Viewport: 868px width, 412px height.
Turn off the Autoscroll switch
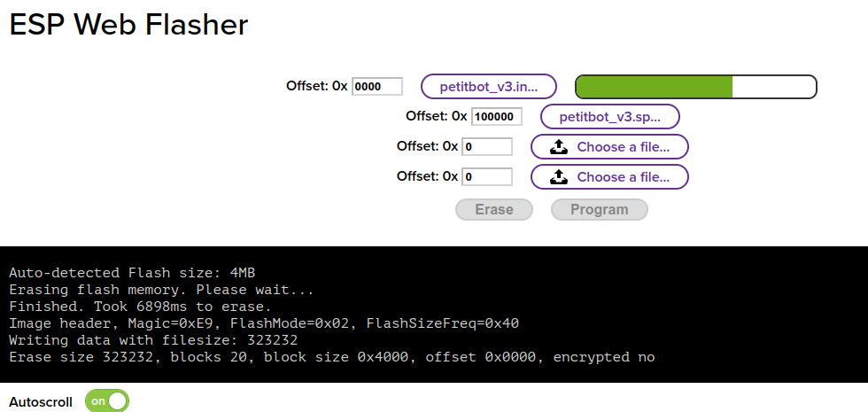[x=107, y=401]
